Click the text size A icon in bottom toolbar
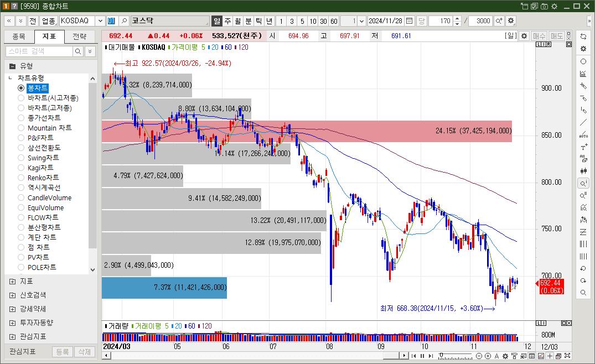 click(496, 356)
